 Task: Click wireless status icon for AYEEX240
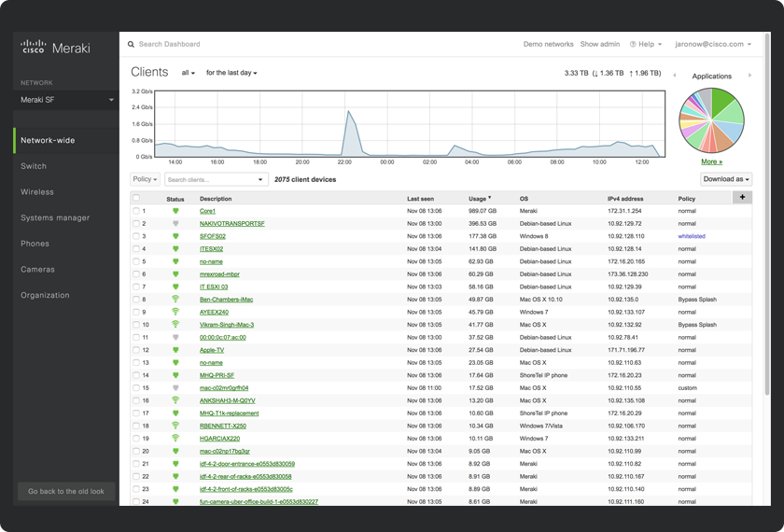[175, 312]
